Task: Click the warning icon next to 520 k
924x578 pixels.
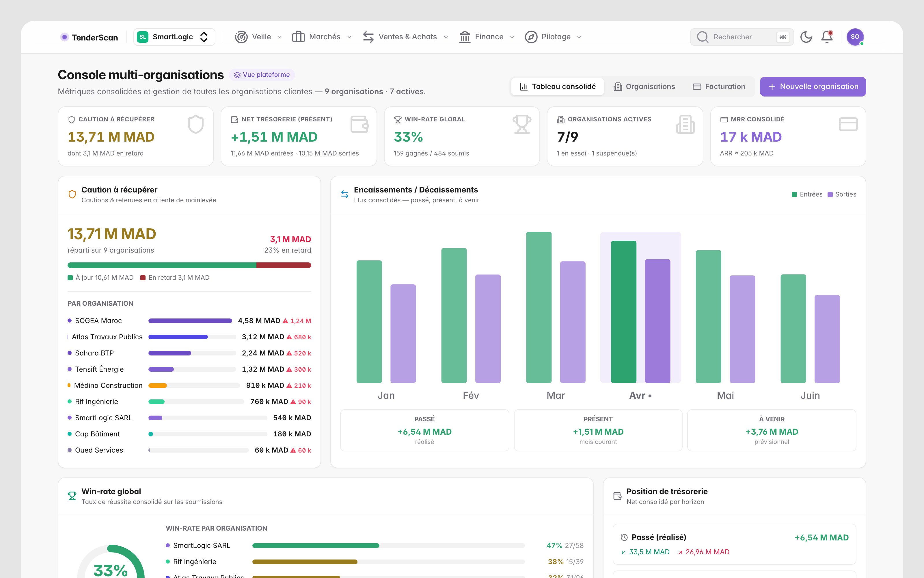Action: click(x=289, y=353)
